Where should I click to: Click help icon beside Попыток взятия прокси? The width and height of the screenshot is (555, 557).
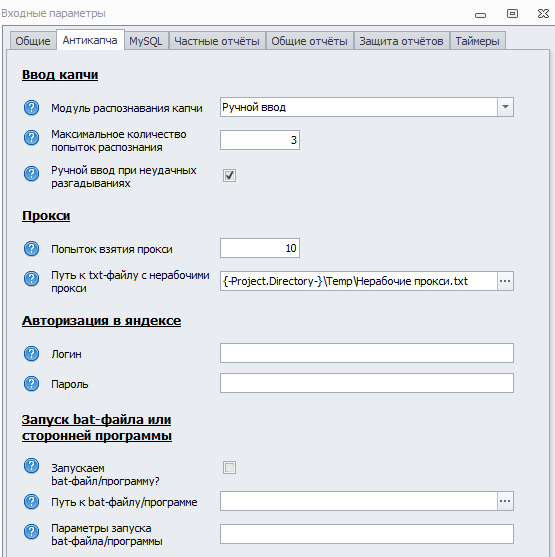pos(31,249)
